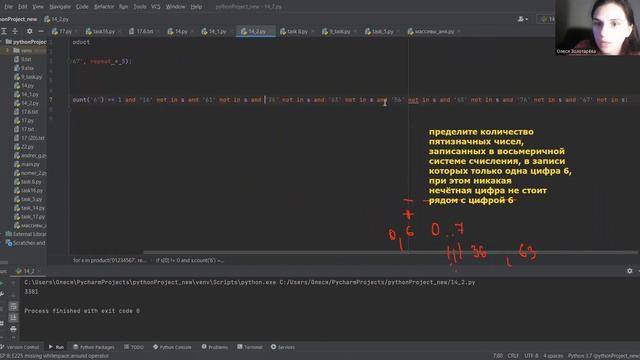Click the collapse all icon in project toolbar

15,31
